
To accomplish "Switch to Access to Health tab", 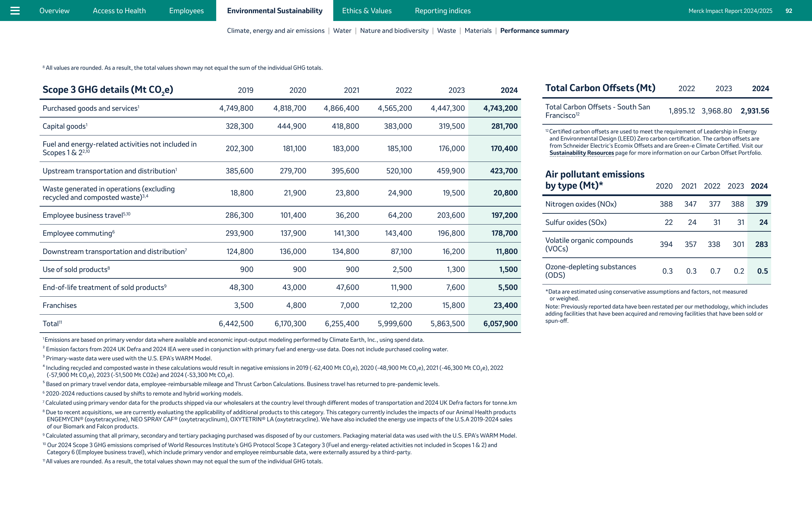I will click(x=119, y=10).
